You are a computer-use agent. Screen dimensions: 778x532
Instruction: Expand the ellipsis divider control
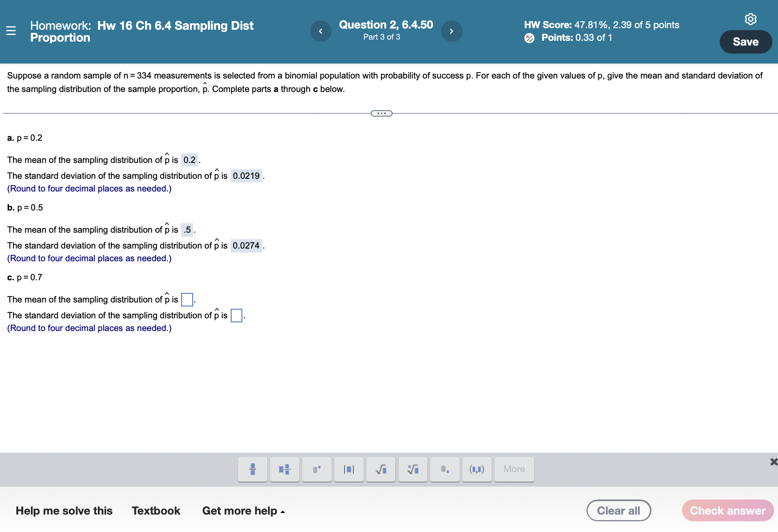(x=381, y=113)
